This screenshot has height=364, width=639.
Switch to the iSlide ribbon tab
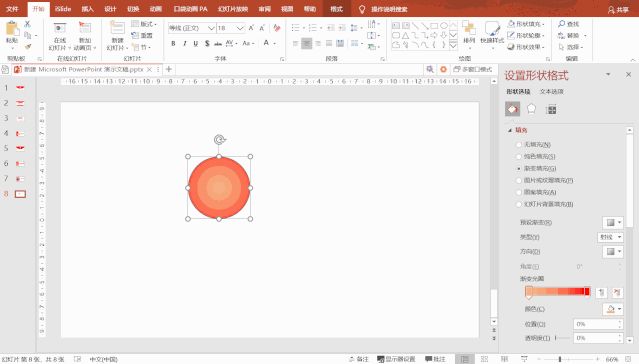(x=63, y=9)
